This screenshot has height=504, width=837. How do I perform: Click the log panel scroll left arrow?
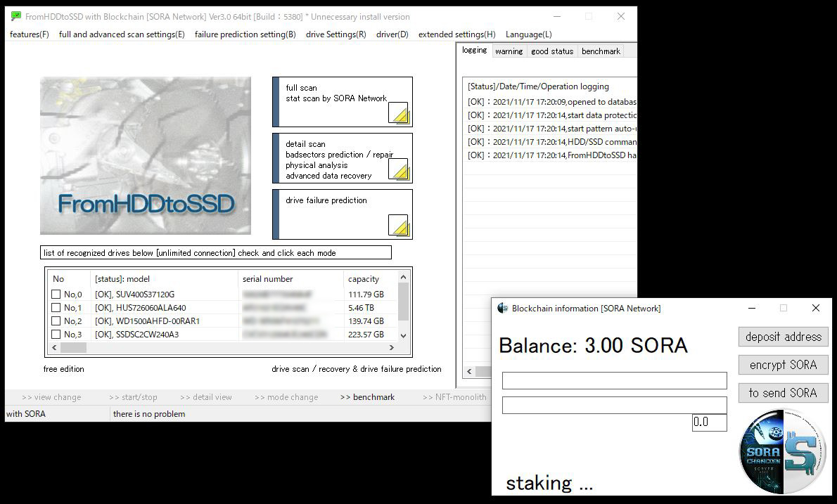coord(469,371)
